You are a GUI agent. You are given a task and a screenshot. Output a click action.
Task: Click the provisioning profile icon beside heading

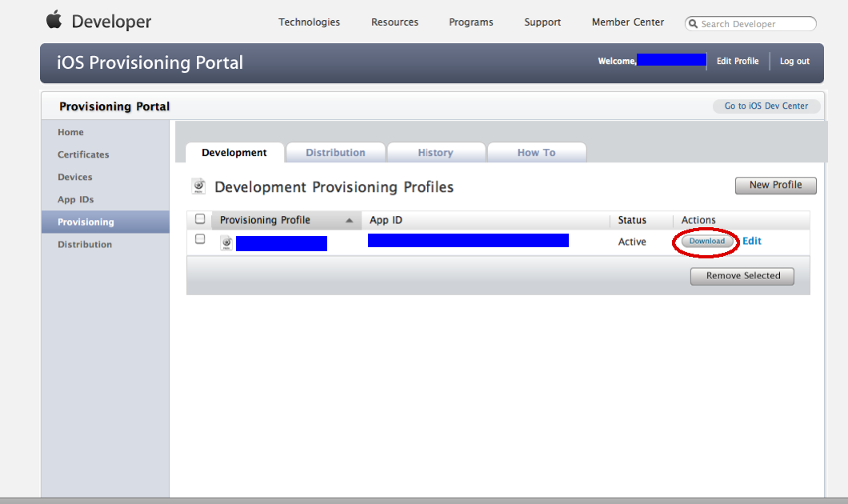[198, 186]
